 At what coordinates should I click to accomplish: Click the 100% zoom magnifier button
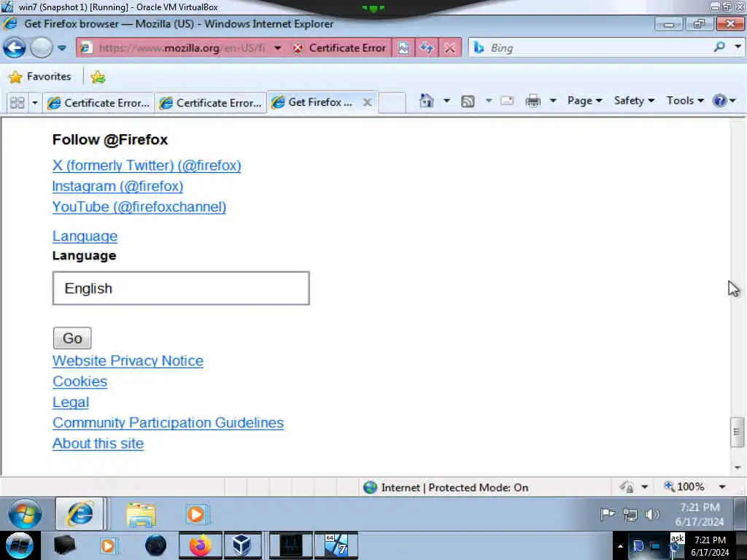click(684, 486)
